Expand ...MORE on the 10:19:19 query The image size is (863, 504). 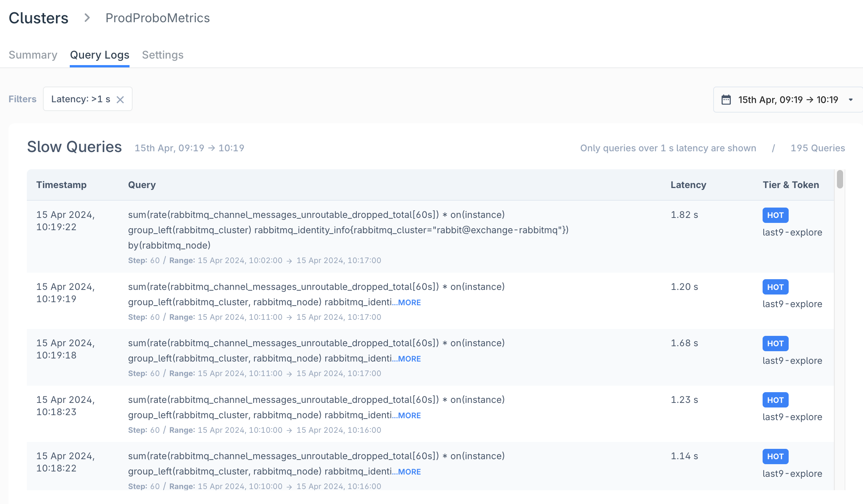point(406,303)
